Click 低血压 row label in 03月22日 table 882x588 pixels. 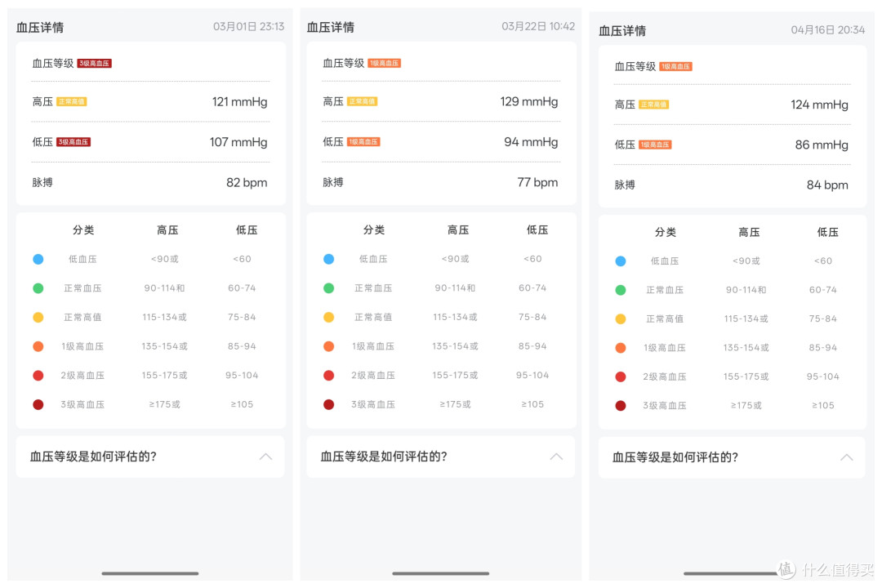coord(373,260)
